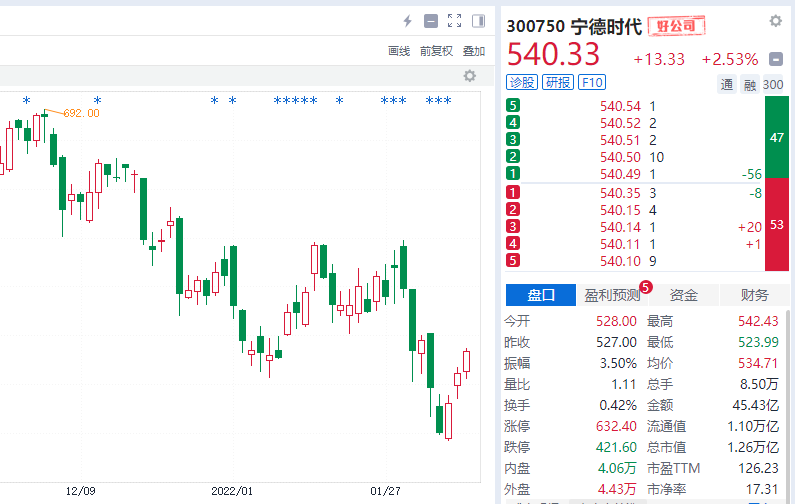Open chart settings gear below 叠加
The width and height of the screenshot is (795, 504).
tap(470, 76)
